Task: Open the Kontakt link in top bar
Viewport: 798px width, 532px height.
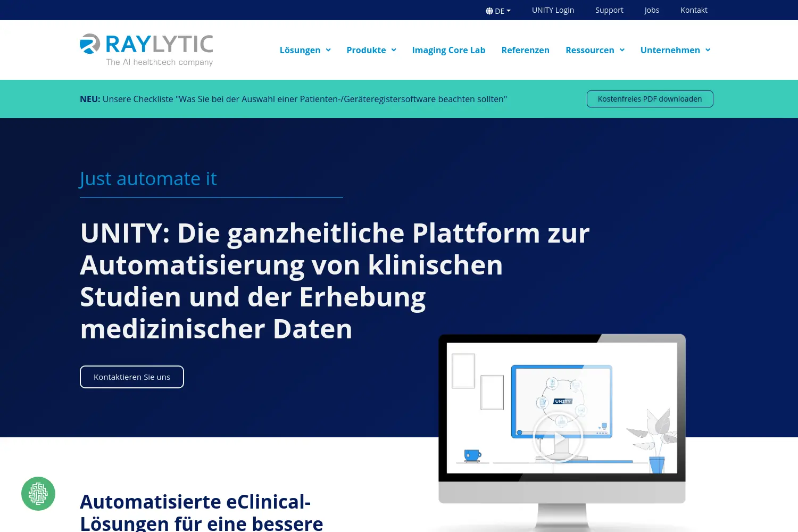Action: [x=694, y=10]
